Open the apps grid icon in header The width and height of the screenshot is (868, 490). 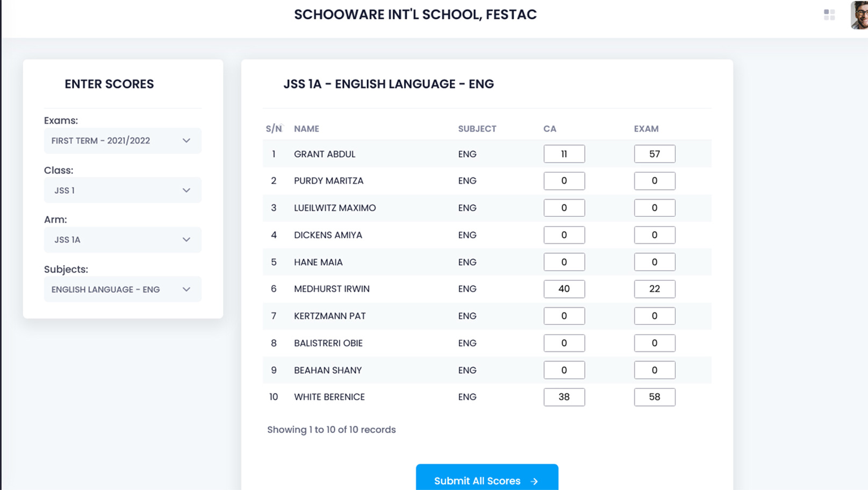pos(829,15)
